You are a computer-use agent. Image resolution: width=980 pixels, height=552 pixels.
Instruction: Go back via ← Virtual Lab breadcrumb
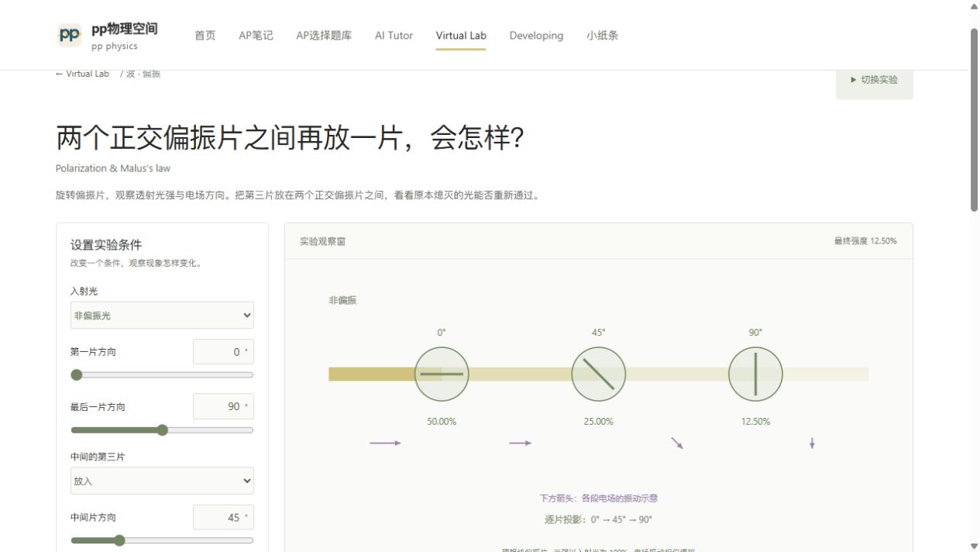[82, 74]
